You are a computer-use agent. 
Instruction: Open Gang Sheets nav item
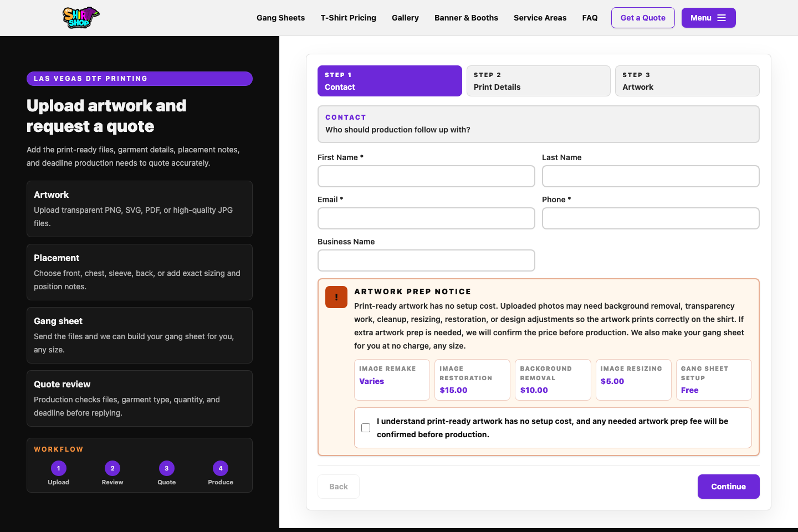coord(280,18)
